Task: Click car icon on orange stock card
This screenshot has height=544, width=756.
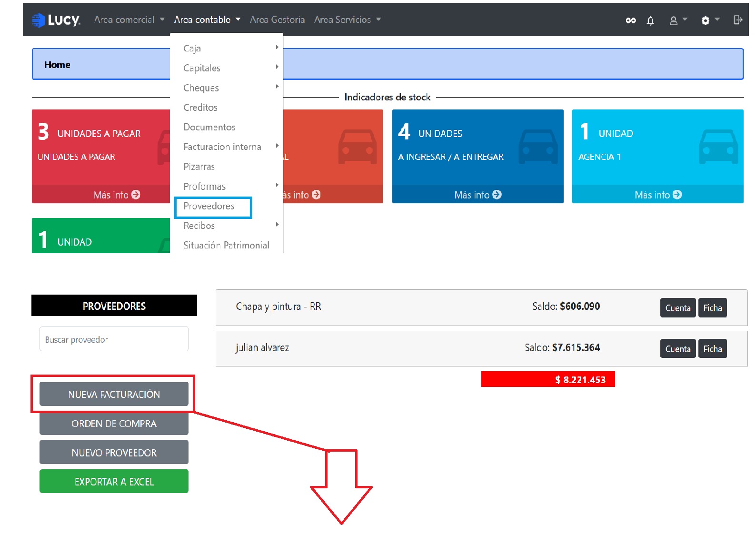Action: pyautogui.click(x=358, y=147)
